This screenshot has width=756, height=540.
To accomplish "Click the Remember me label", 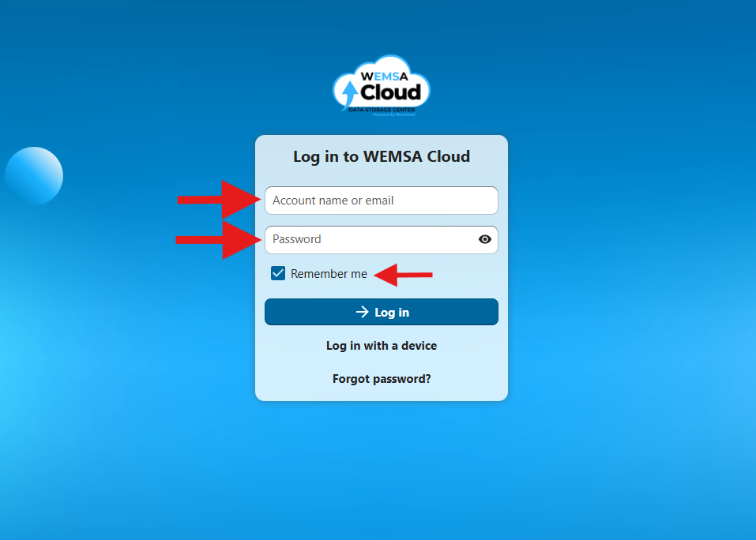I will (329, 274).
